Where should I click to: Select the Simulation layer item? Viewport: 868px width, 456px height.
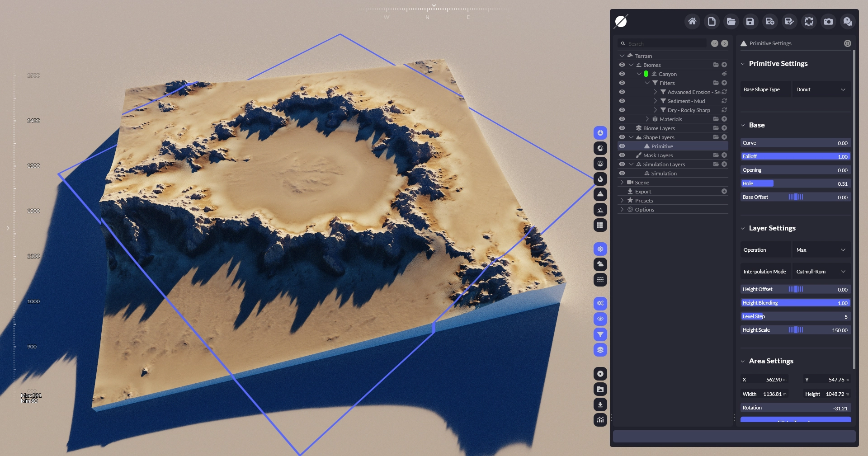click(x=664, y=174)
